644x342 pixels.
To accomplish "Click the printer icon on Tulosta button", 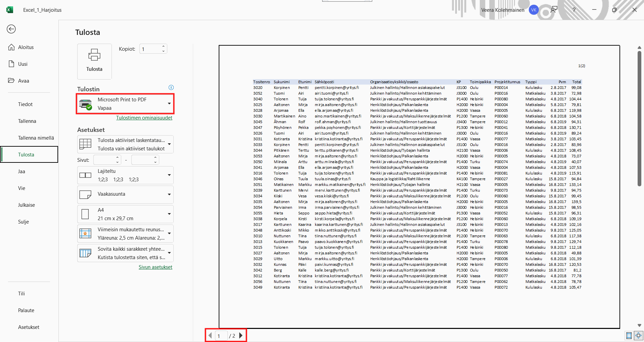I will tap(94, 55).
